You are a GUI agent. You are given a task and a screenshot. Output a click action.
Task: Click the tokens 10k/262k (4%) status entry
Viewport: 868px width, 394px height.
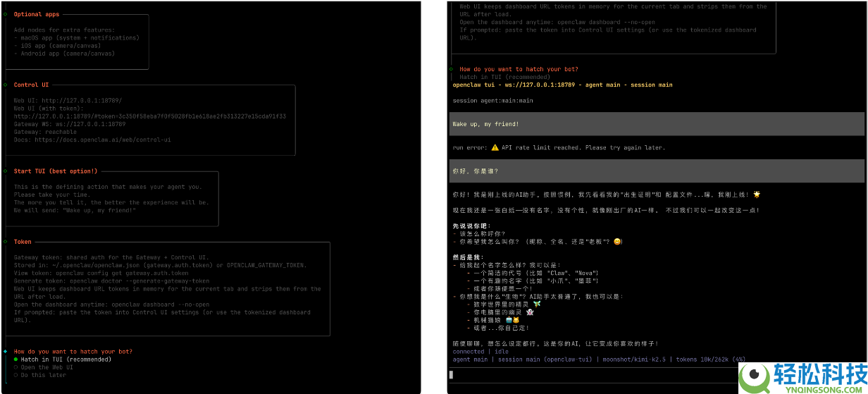click(710, 359)
